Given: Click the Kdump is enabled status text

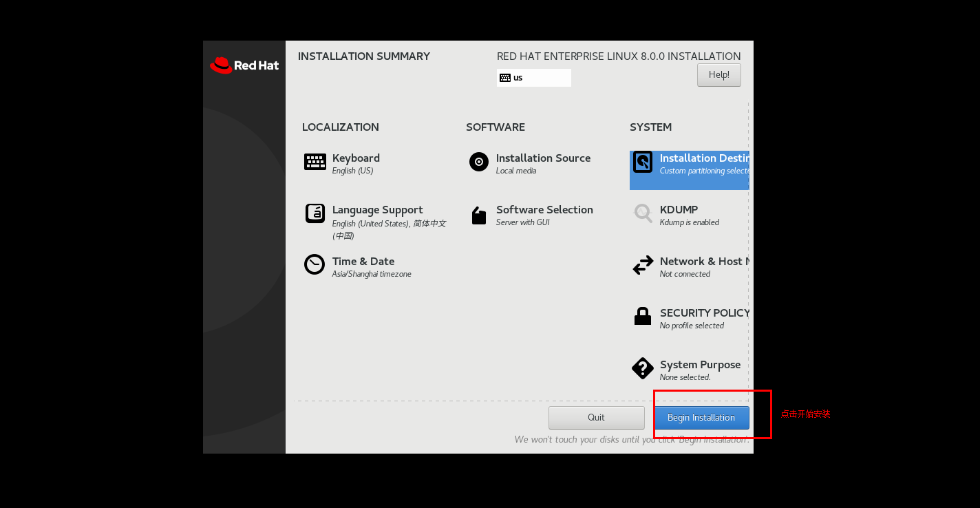Looking at the screenshot, I should [690, 222].
